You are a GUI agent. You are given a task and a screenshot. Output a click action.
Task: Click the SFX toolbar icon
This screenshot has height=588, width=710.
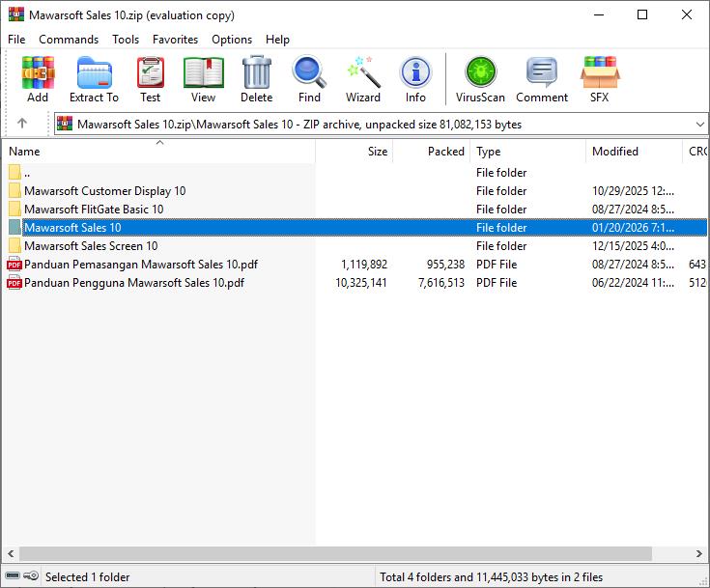click(599, 78)
